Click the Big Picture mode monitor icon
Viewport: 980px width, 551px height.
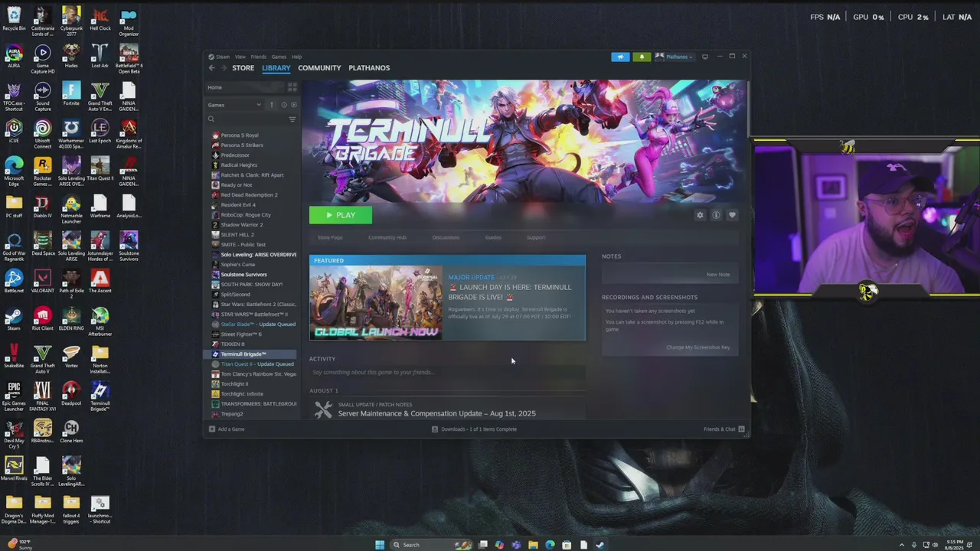[x=705, y=57]
